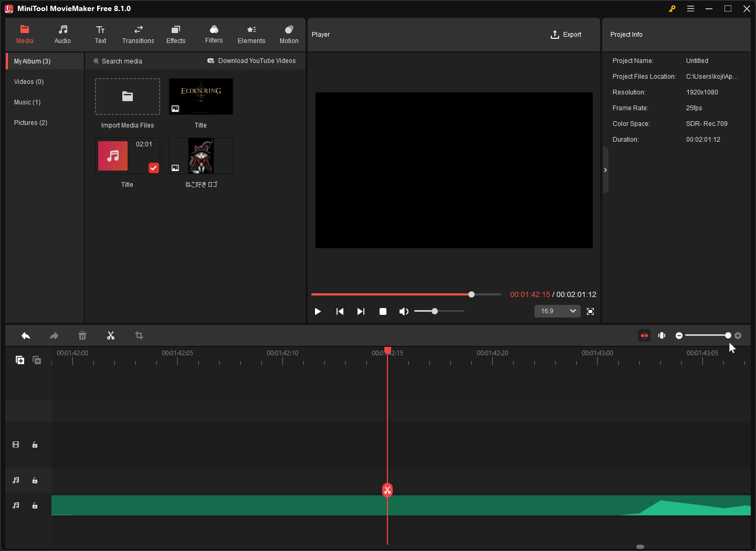This screenshot has height=551, width=756.
Task: Open the Text tab
Action: (100, 35)
